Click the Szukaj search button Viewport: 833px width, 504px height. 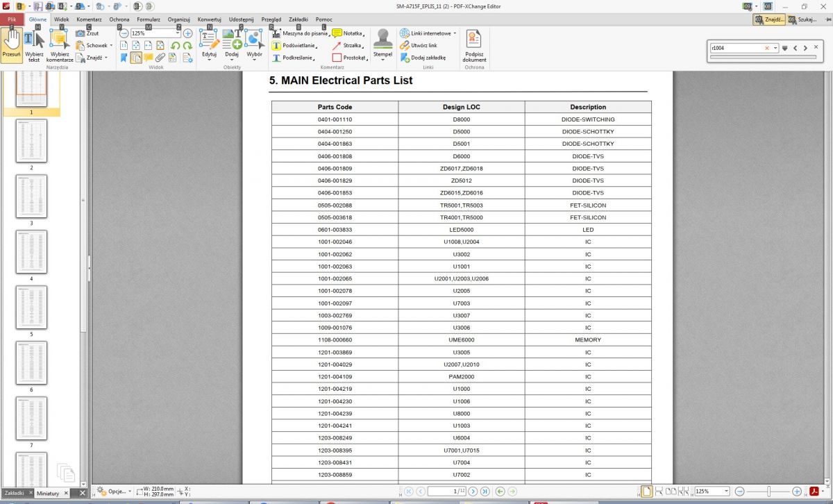802,19
